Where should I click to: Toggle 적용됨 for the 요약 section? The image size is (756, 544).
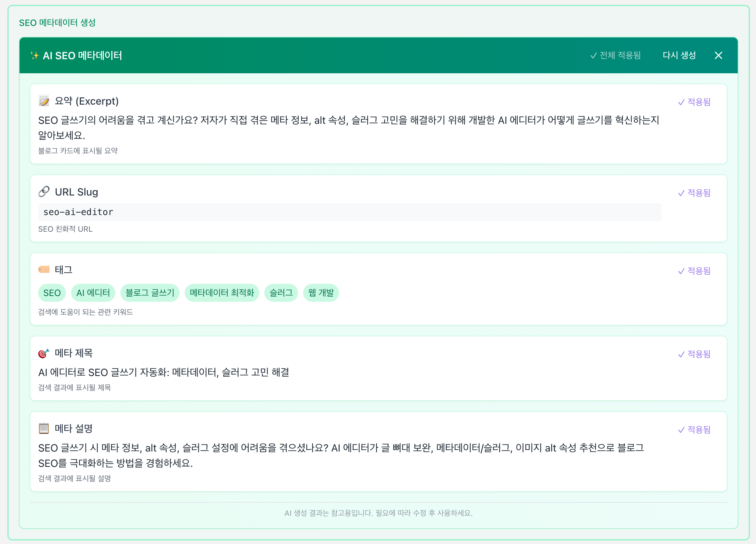pyautogui.click(x=694, y=101)
